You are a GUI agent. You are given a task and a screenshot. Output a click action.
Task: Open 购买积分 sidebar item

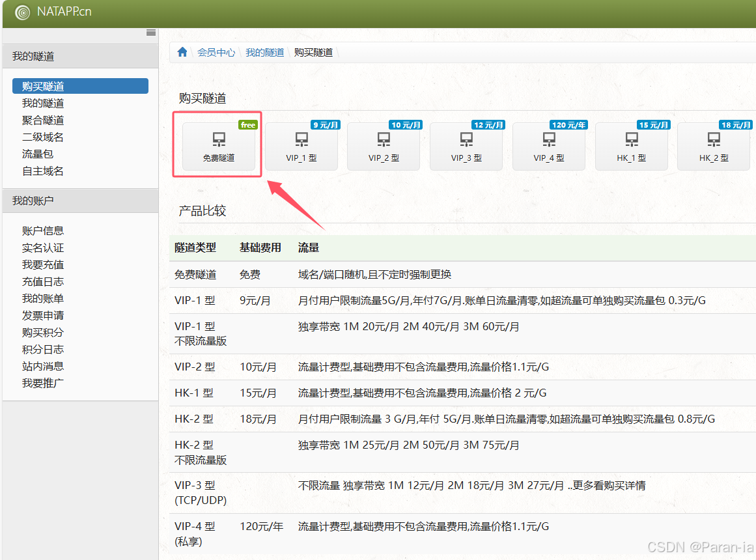[x=43, y=332]
